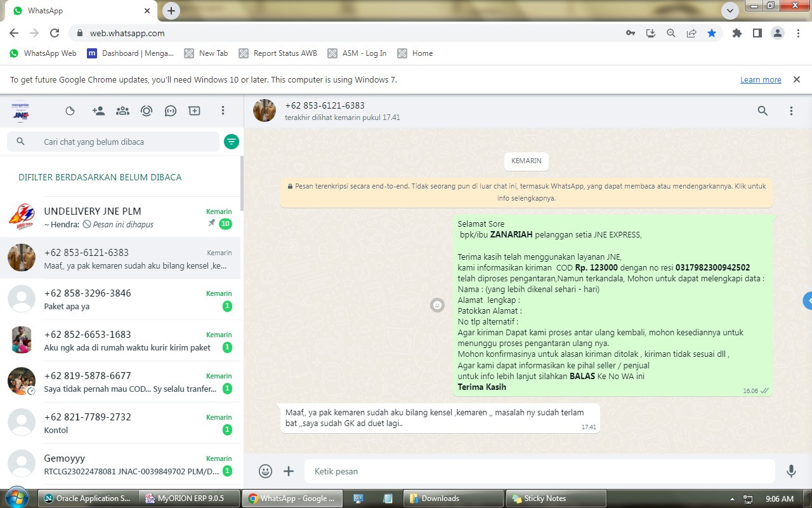Click the Windows Start button
Image resolution: width=812 pixels, height=508 pixels.
17,498
